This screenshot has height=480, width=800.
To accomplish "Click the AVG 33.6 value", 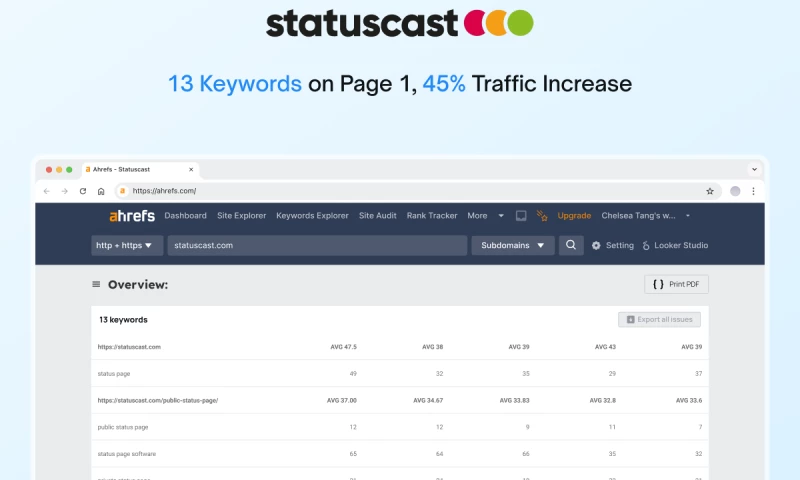I will [689, 400].
